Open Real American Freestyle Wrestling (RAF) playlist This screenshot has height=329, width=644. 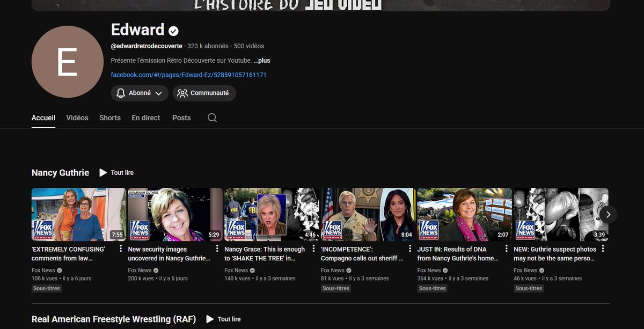click(x=114, y=319)
